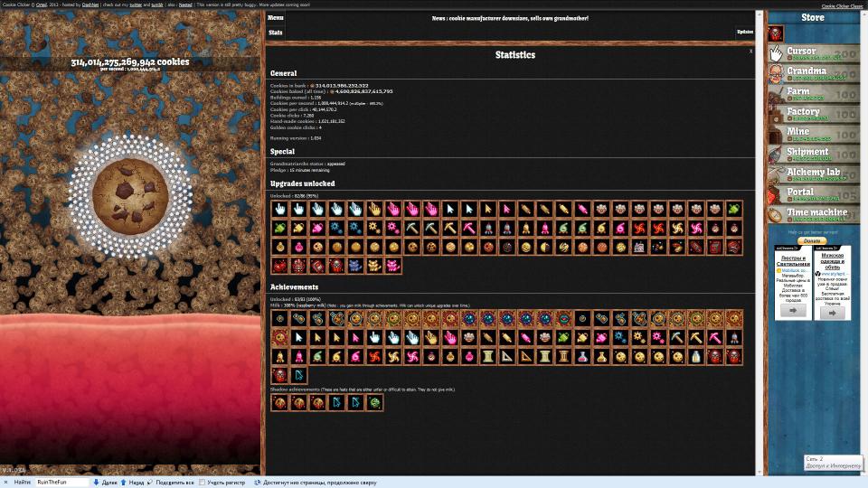The height and width of the screenshot is (488, 868).
Task: Buy a Cursor from the store
Action: point(812,53)
